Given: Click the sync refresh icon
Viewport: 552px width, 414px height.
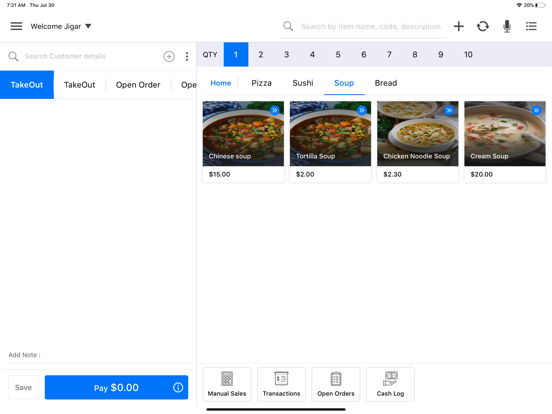Looking at the screenshot, I should click(483, 26).
